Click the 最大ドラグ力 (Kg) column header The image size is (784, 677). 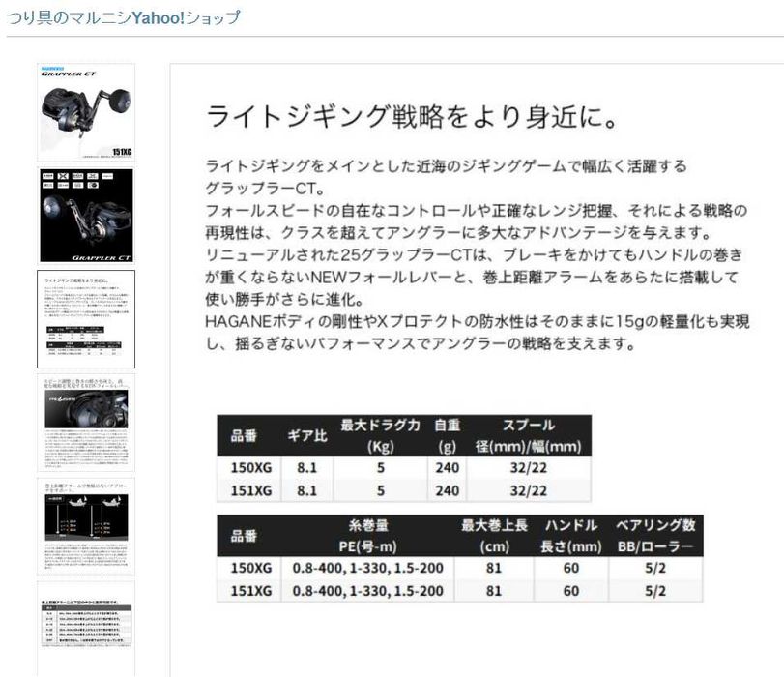pos(381,436)
